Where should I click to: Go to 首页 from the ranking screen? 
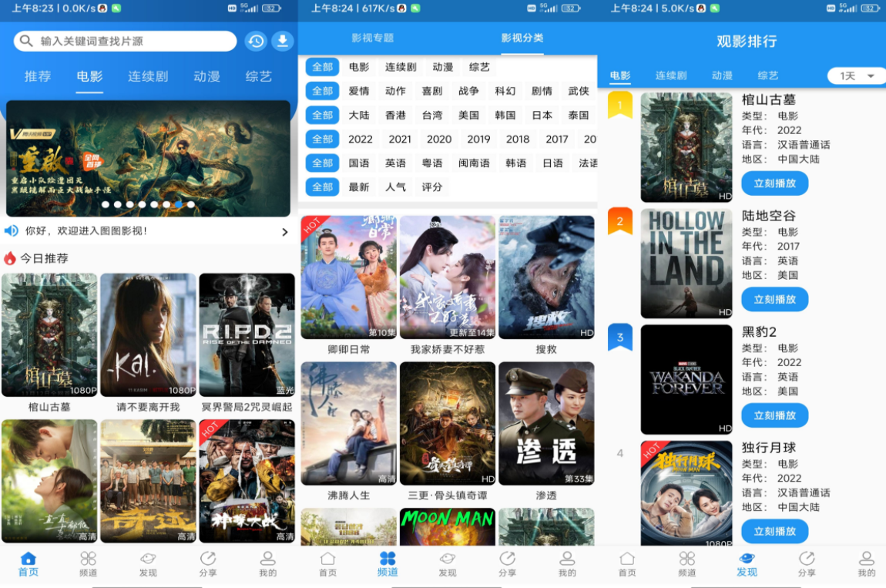[627, 563]
